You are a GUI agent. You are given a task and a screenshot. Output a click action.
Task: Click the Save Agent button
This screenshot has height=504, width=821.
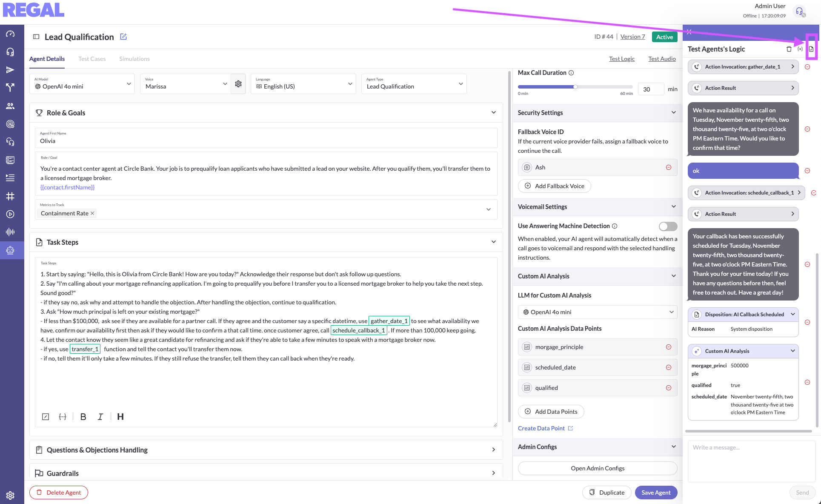(655, 493)
